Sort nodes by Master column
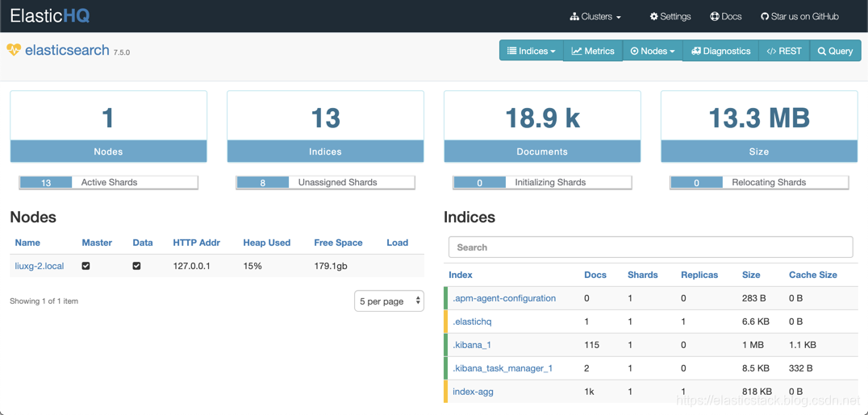 (x=97, y=243)
